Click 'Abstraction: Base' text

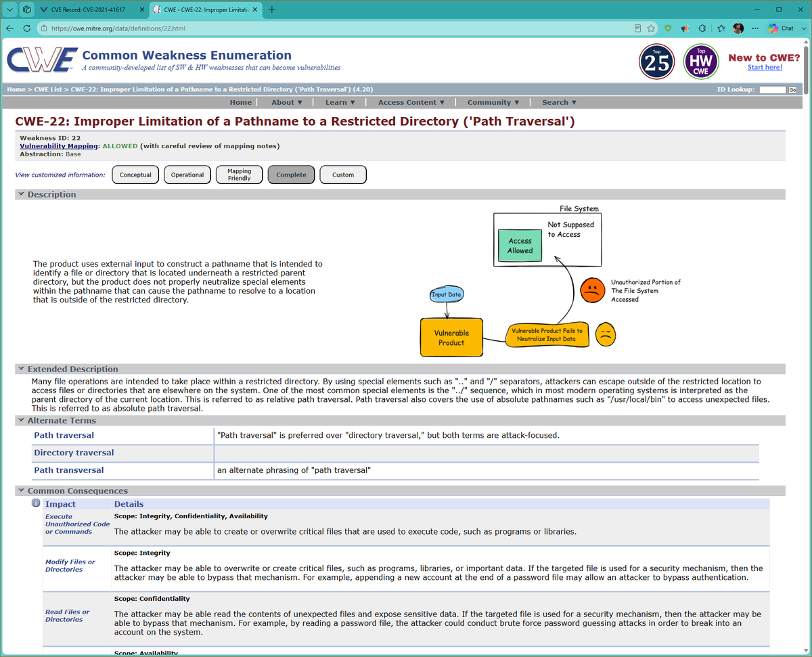coord(50,154)
